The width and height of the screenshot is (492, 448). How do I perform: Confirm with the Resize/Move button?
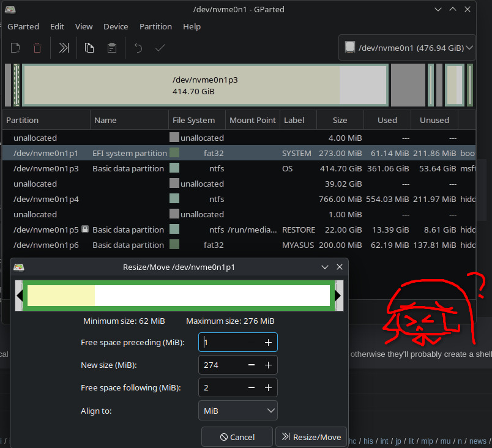coord(311,437)
